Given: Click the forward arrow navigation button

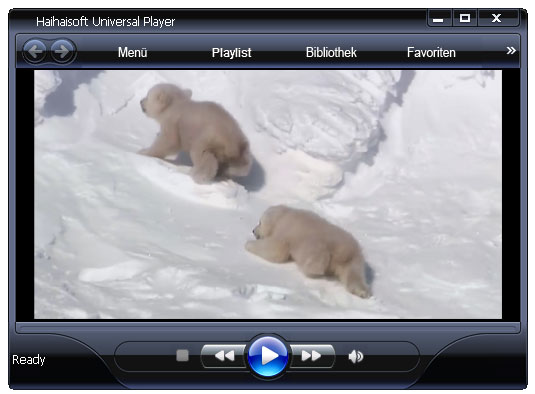Looking at the screenshot, I should [62, 52].
